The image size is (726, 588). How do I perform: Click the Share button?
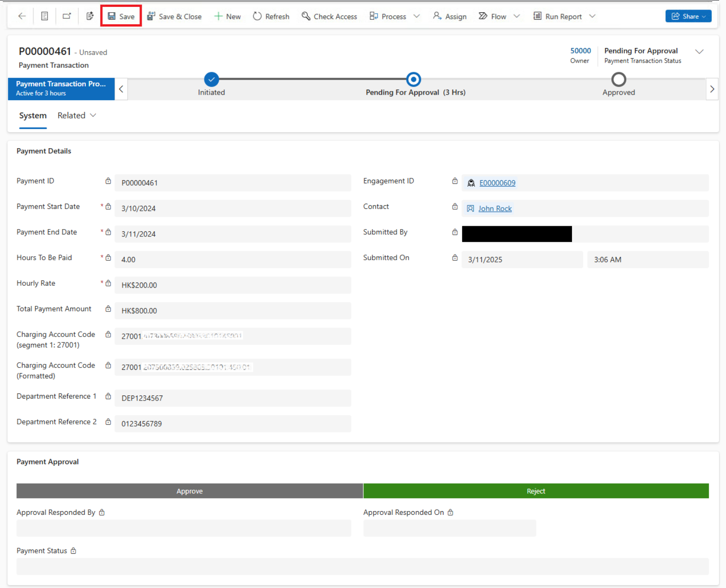(688, 16)
